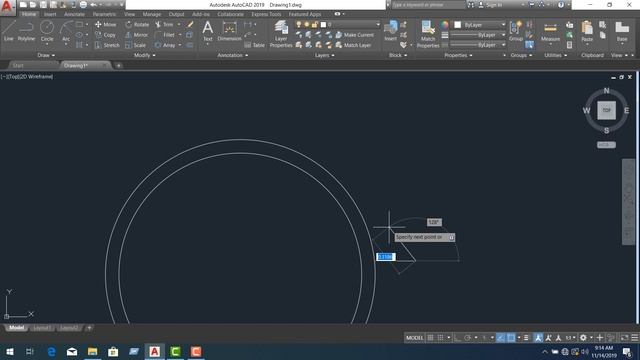Click the Fillet tool
The image size is (640, 360).
[x=165, y=35]
